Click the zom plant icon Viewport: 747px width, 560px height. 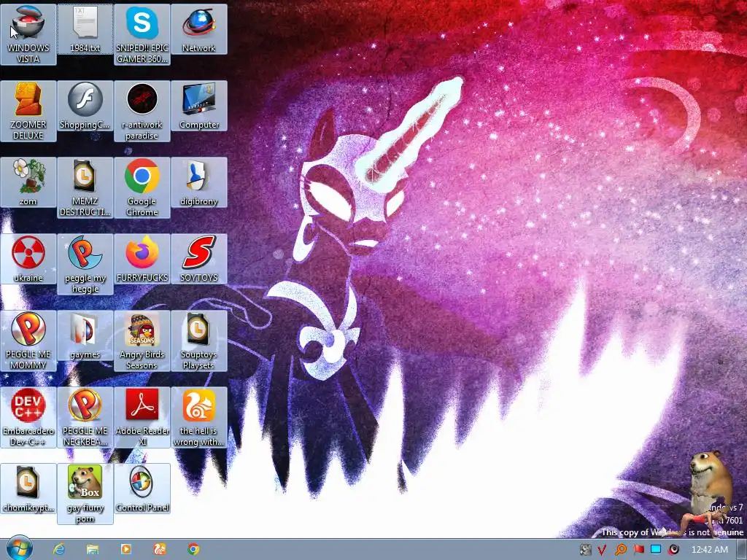28,182
